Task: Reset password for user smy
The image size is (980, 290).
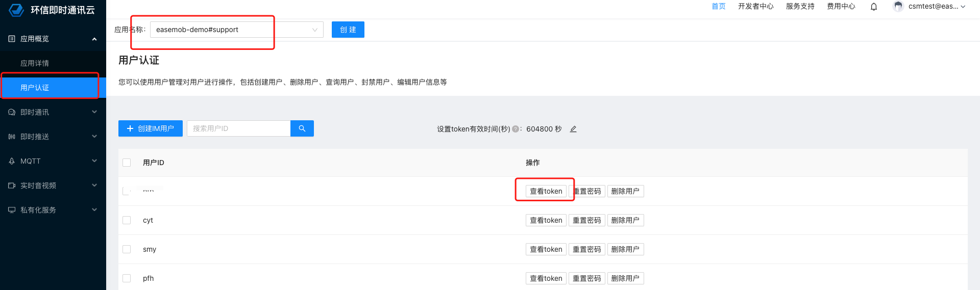Action: 587,249
